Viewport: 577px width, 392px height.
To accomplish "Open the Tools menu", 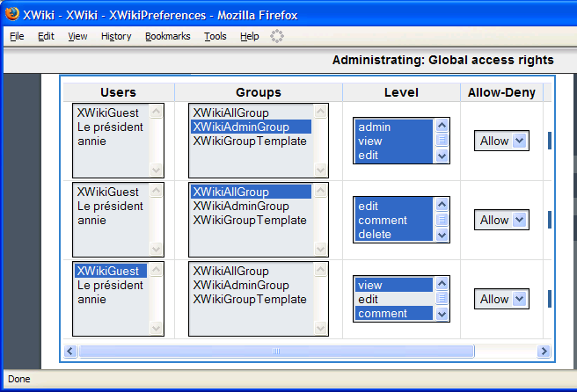I will (215, 36).
